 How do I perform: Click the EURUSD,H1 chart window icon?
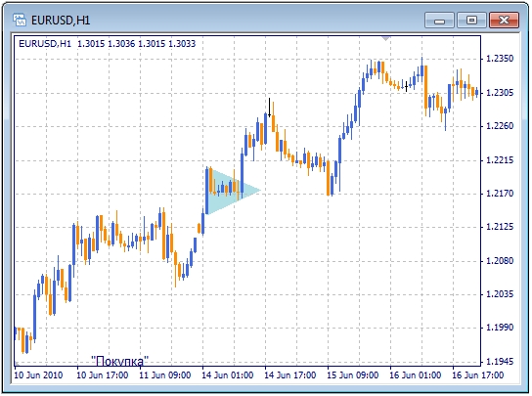pyautogui.click(x=20, y=20)
